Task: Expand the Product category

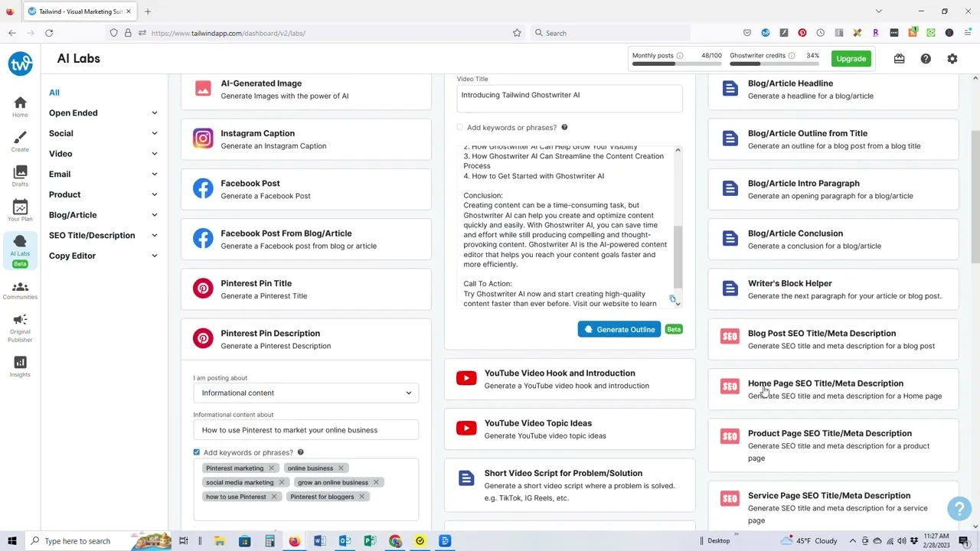Action: [103, 194]
